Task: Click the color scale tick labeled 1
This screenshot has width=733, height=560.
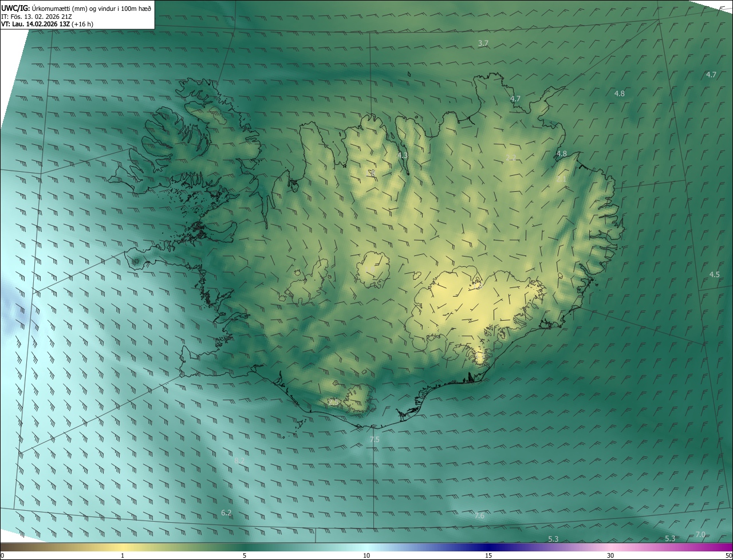Action: point(123,555)
